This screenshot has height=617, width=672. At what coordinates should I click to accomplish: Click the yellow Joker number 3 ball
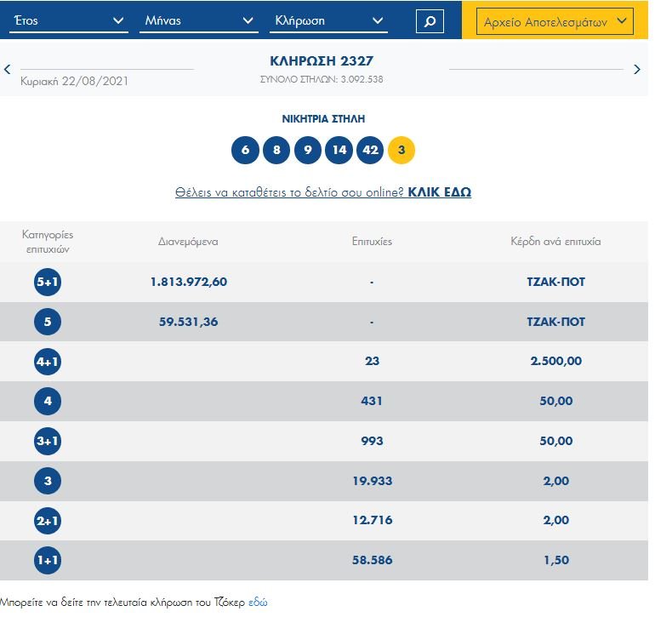(401, 151)
